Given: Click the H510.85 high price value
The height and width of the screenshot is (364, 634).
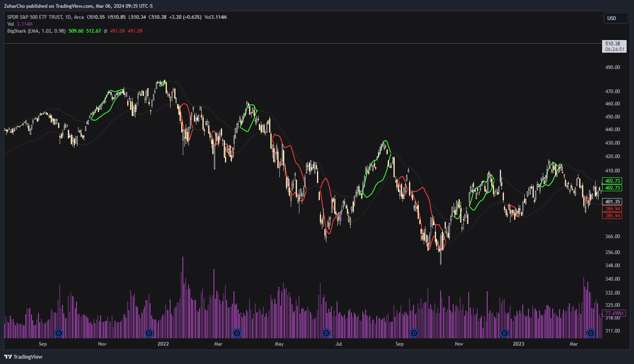Looking at the screenshot, I should pos(117,17).
